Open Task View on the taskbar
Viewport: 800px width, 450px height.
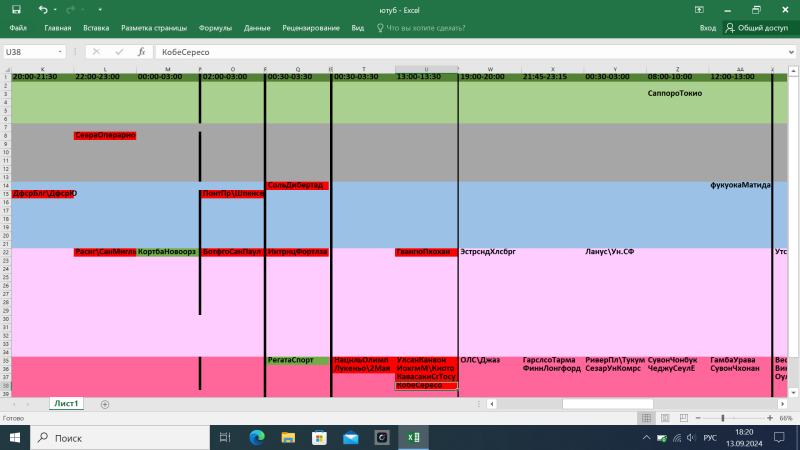[224, 437]
